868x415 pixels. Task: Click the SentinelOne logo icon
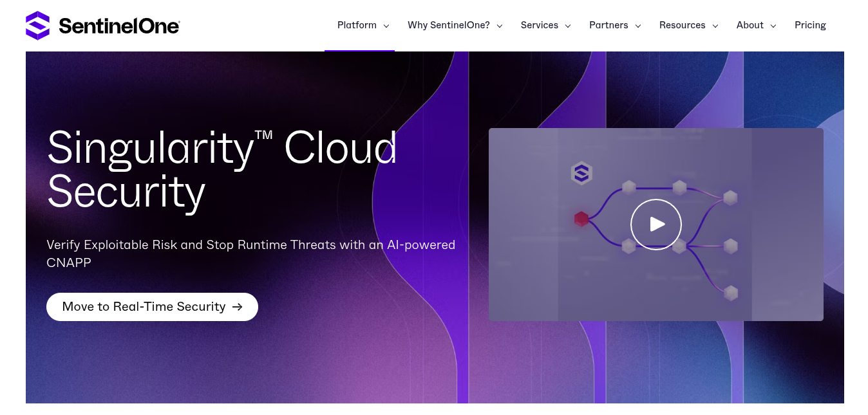pyautogui.click(x=37, y=25)
